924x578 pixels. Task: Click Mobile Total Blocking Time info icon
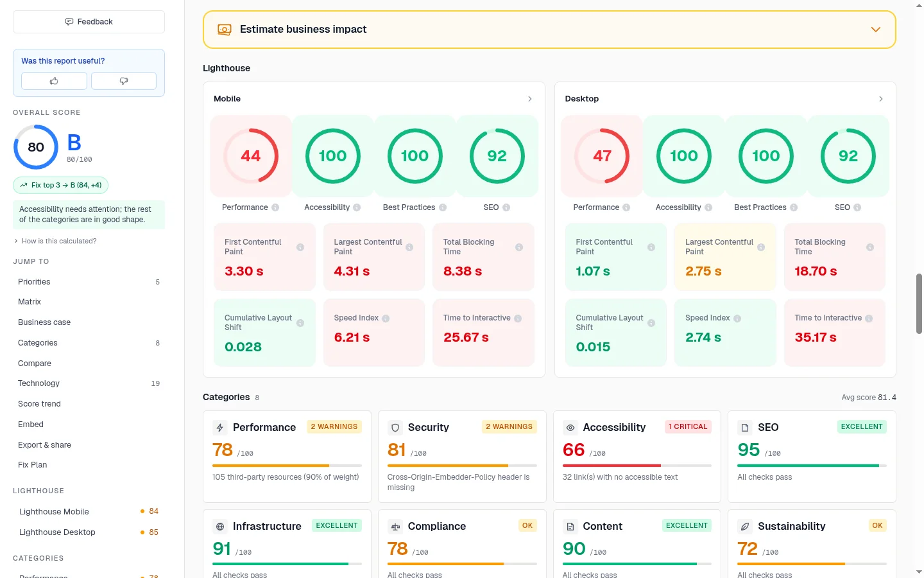pos(519,247)
